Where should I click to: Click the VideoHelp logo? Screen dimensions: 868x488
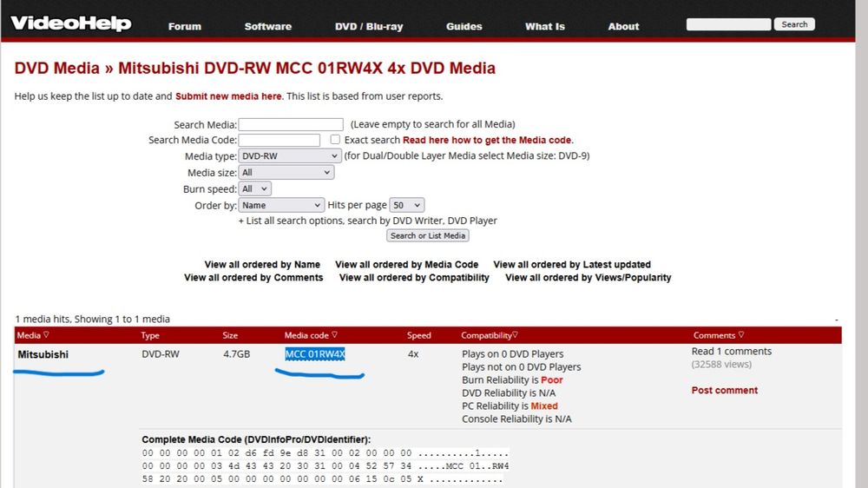point(71,23)
